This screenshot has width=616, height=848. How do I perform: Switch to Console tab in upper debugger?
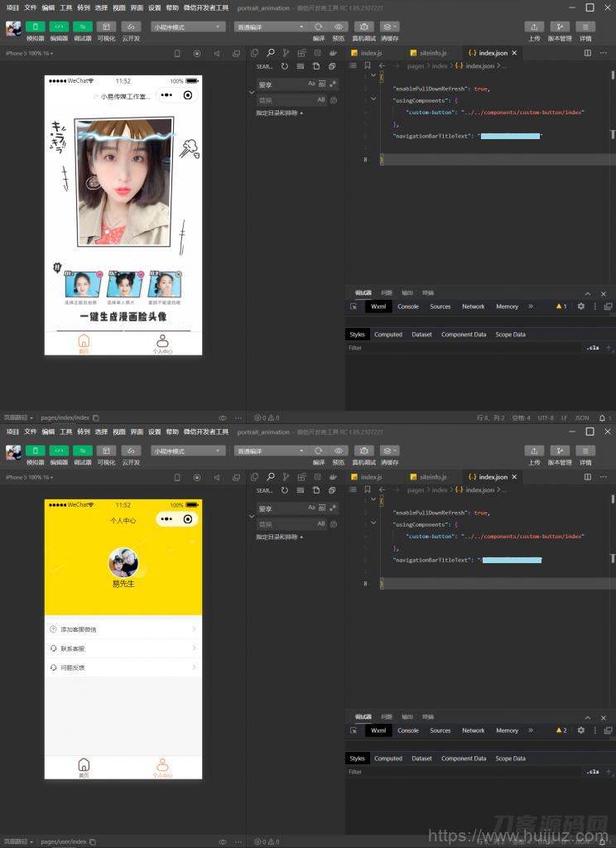(x=408, y=306)
